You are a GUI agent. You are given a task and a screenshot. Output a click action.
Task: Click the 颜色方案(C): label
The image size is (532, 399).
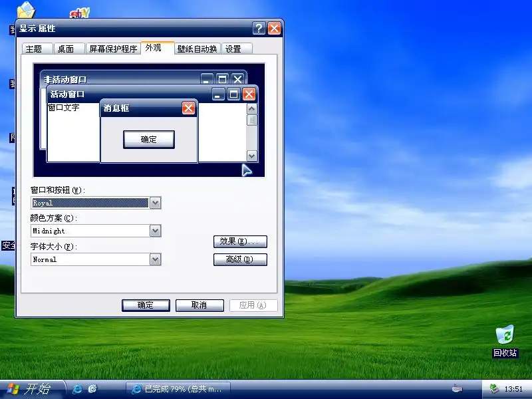[54, 218]
